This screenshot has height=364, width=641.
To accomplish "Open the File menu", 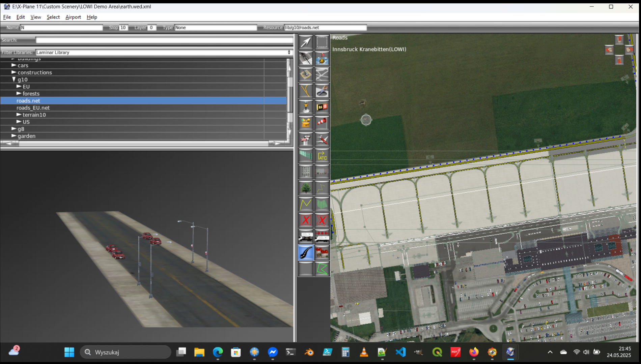I will click(7, 17).
